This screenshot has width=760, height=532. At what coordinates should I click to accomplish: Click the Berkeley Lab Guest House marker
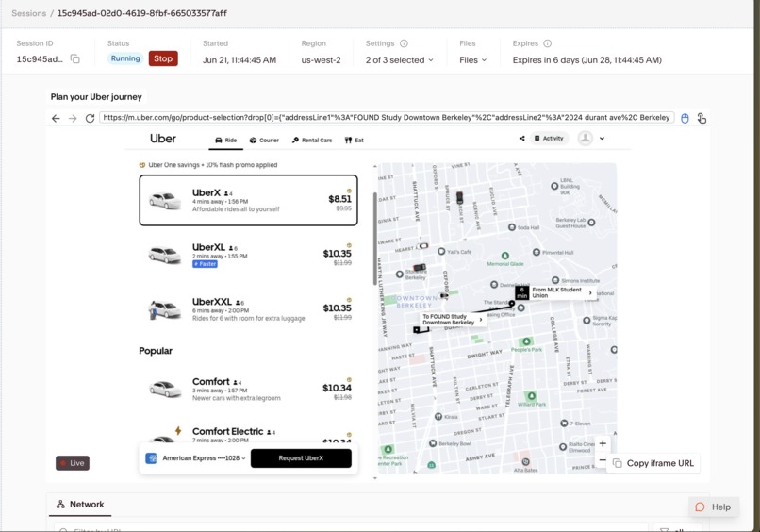(x=591, y=223)
